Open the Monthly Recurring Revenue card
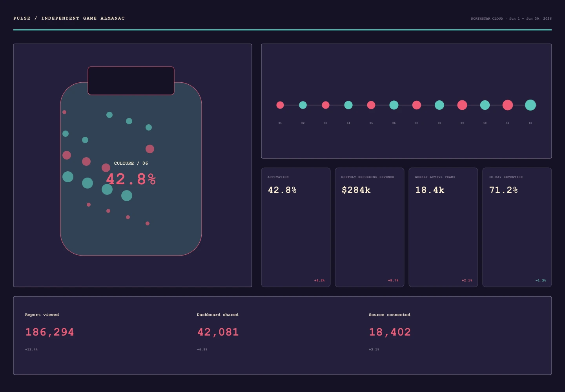This screenshot has height=392, width=565. pyautogui.click(x=370, y=227)
